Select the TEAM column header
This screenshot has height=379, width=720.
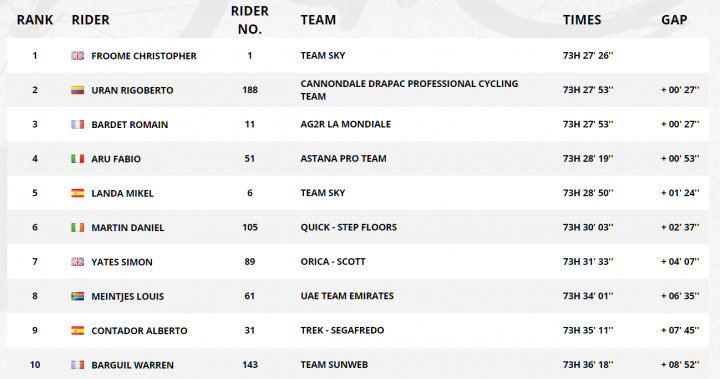318,20
